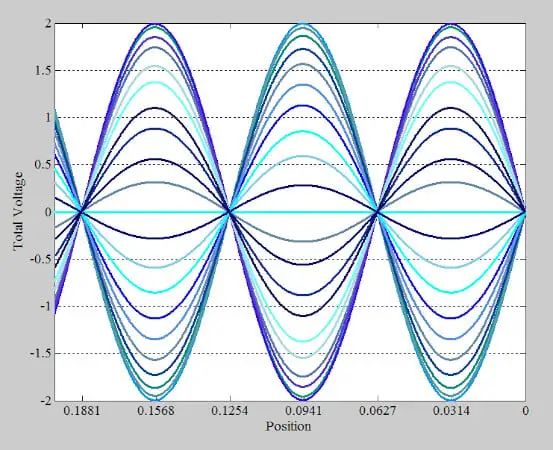Click the wave node at position 0.1254
This screenshot has width=553, height=450.
click(230, 212)
